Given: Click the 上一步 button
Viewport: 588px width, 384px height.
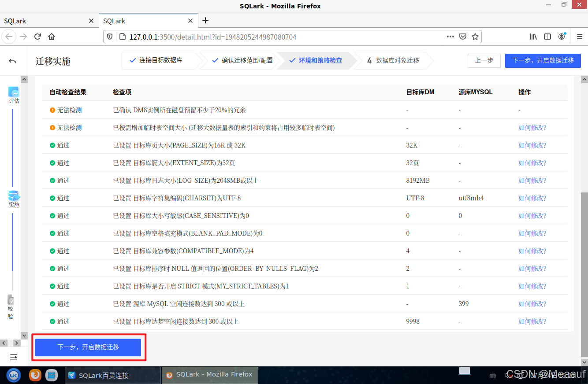Looking at the screenshot, I should pos(484,61).
